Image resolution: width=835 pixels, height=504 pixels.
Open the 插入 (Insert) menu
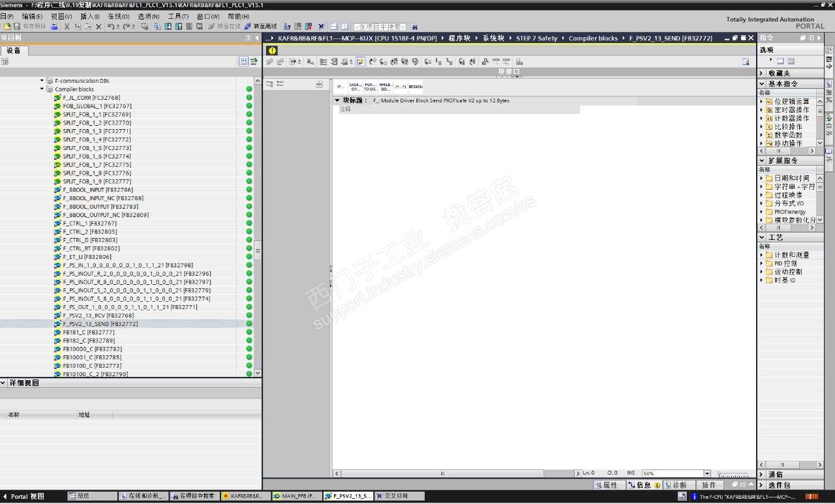90,16
